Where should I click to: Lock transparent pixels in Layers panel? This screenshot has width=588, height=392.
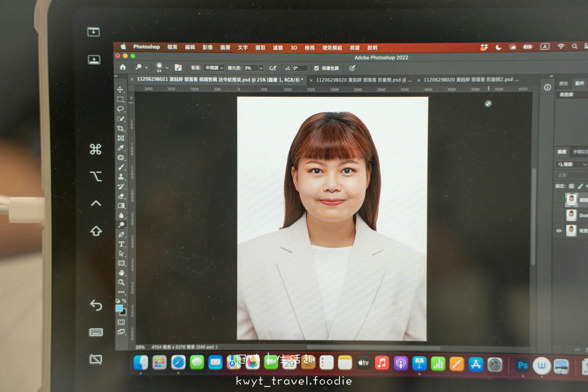(x=571, y=187)
